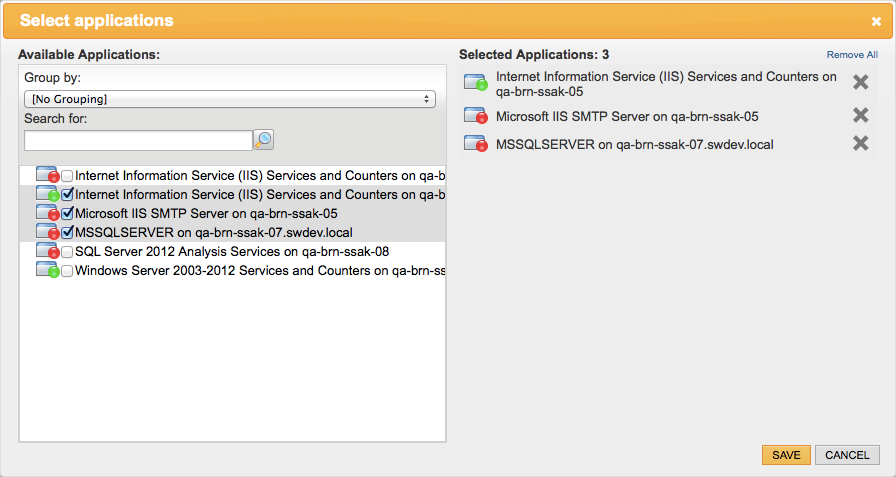This screenshot has height=477, width=896.
Task: Click status icon of SQL Server 2012 Analysis Services
Action: (x=47, y=251)
